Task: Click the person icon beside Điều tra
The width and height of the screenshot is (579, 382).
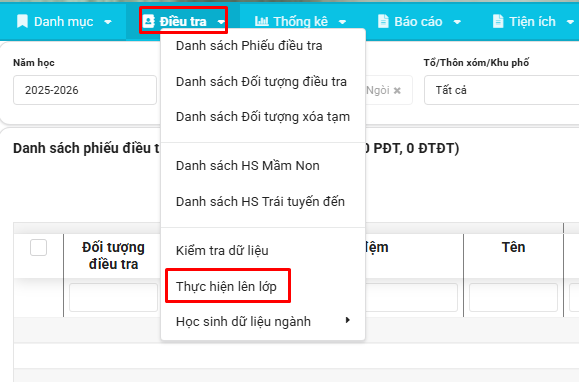Action: point(148,21)
